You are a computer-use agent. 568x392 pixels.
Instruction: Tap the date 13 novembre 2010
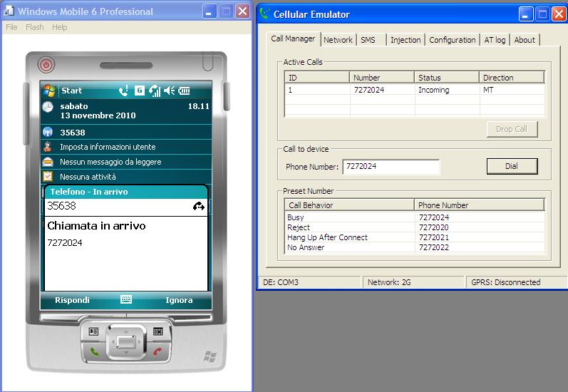point(98,115)
